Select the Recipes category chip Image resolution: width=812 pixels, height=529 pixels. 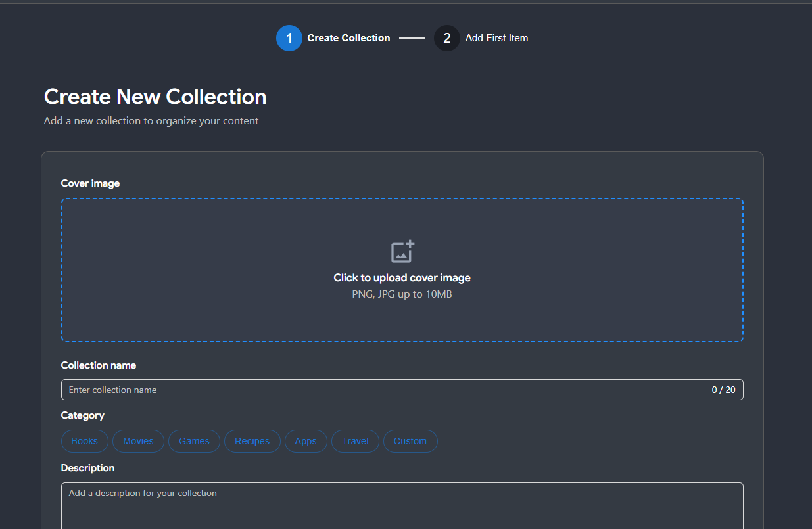point(252,441)
